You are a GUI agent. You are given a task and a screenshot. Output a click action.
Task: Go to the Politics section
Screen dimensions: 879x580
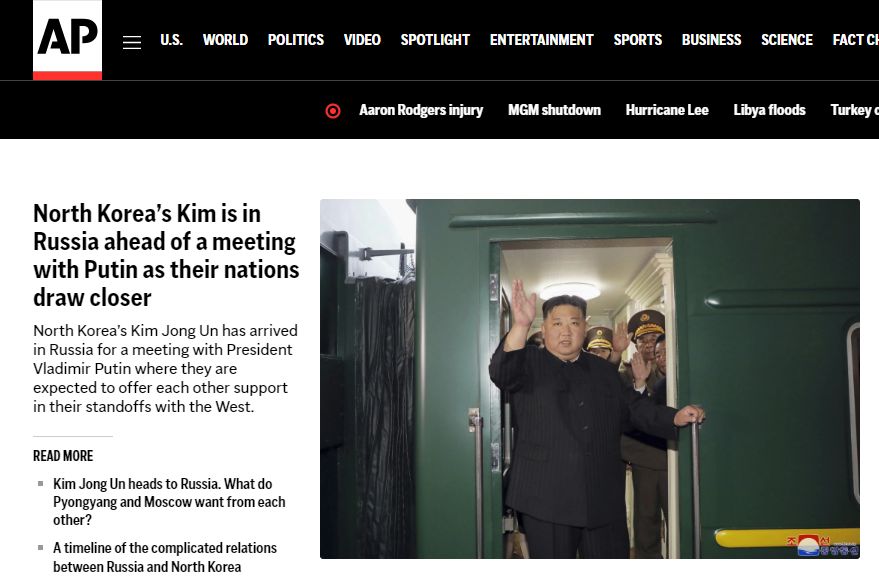coord(296,40)
